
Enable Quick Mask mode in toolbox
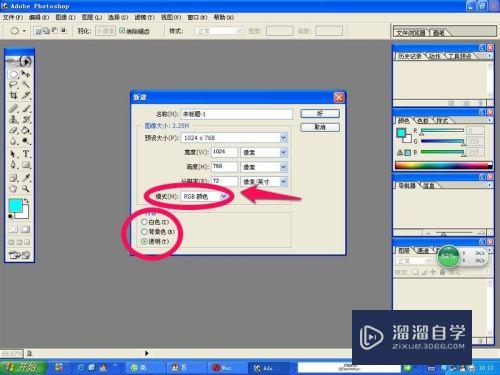25,229
